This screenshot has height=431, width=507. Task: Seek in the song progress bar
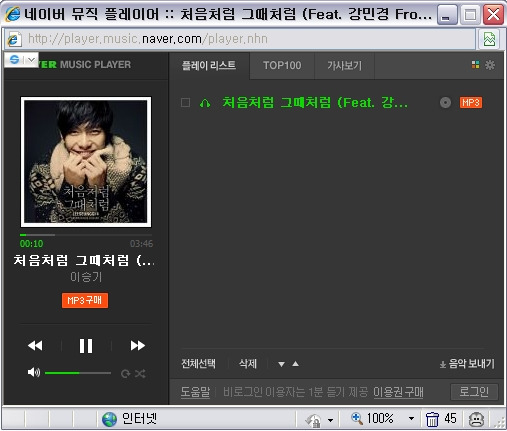pos(86,235)
